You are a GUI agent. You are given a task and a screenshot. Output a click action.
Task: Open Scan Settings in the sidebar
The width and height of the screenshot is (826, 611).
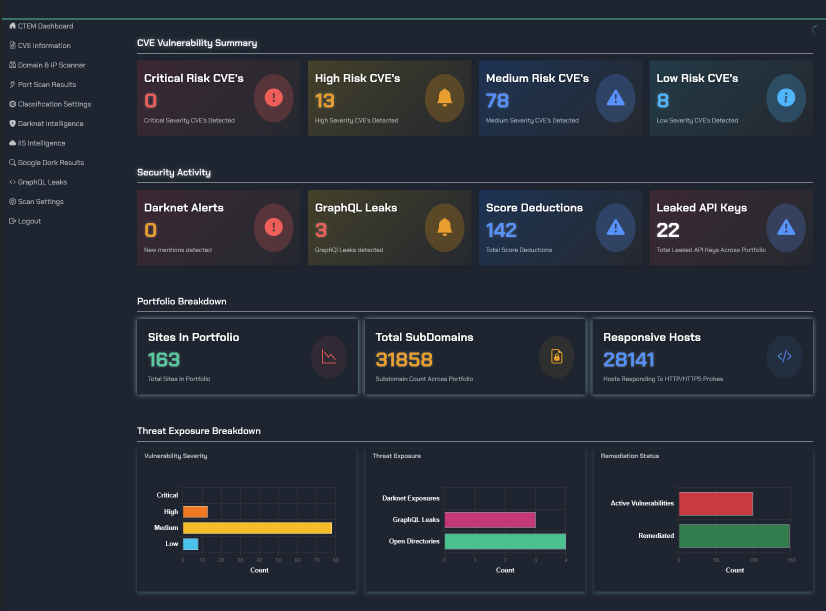40,201
